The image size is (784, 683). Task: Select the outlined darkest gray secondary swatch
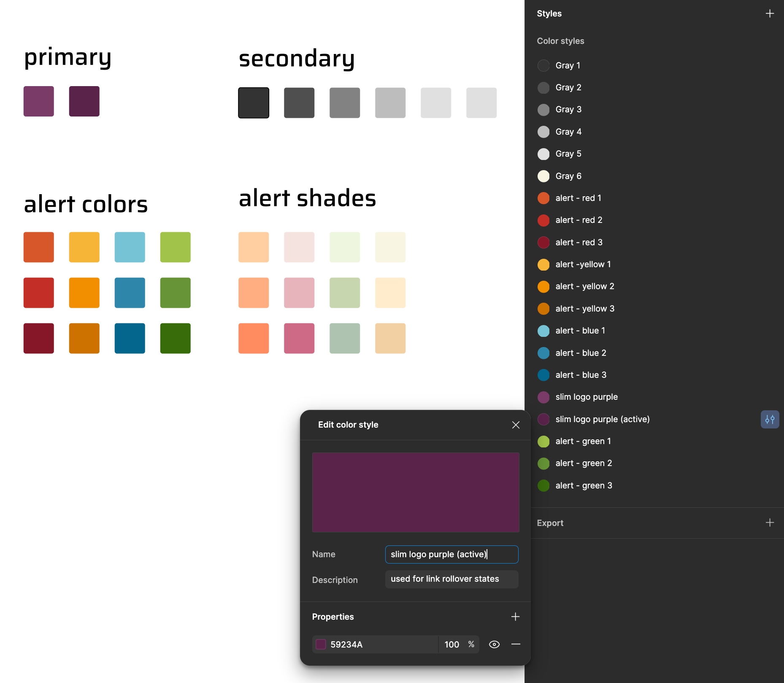(254, 103)
